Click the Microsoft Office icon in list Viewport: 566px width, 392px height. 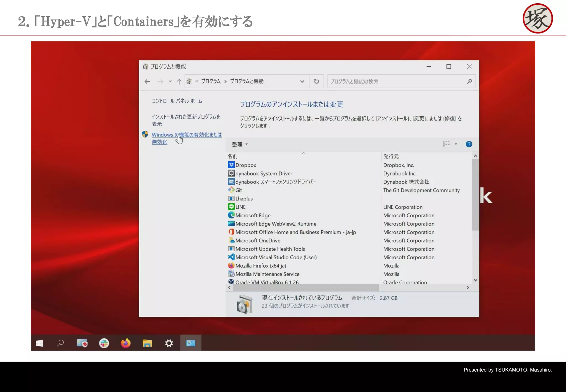[231, 232]
